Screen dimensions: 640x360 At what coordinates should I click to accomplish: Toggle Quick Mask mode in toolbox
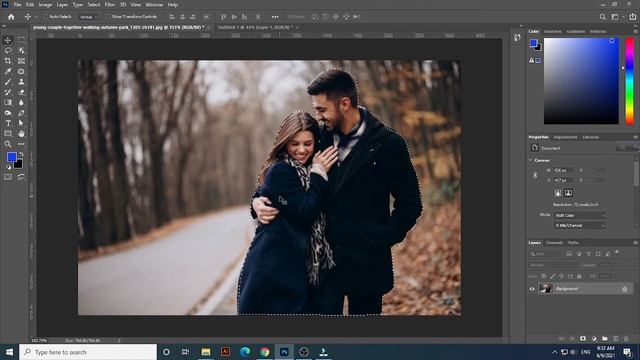pos(8,177)
